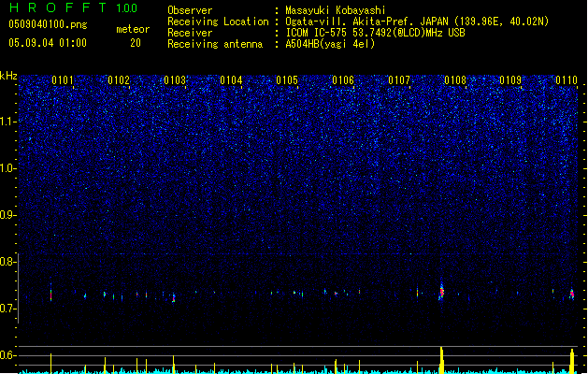The width and height of the screenshot is (588, 374).
Task: Click the 0107 time marker
Action: point(399,80)
